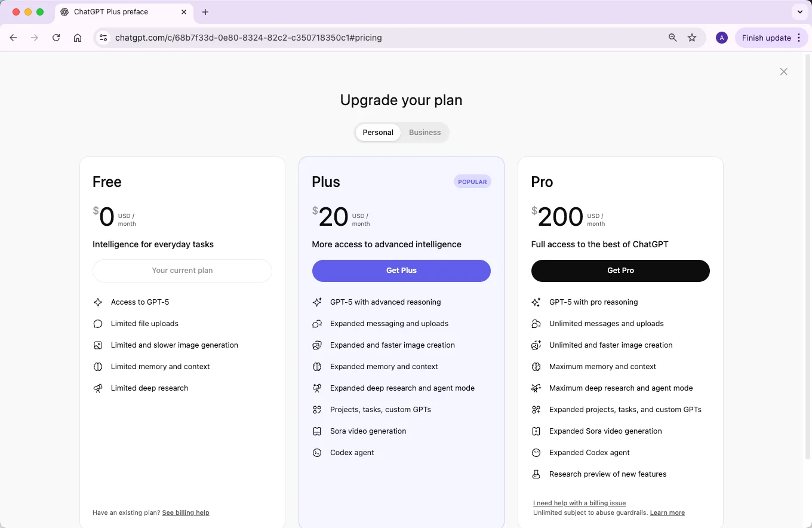This screenshot has height=528, width=812.
Task: Reload the page
Action: click(x=56, y=38)
